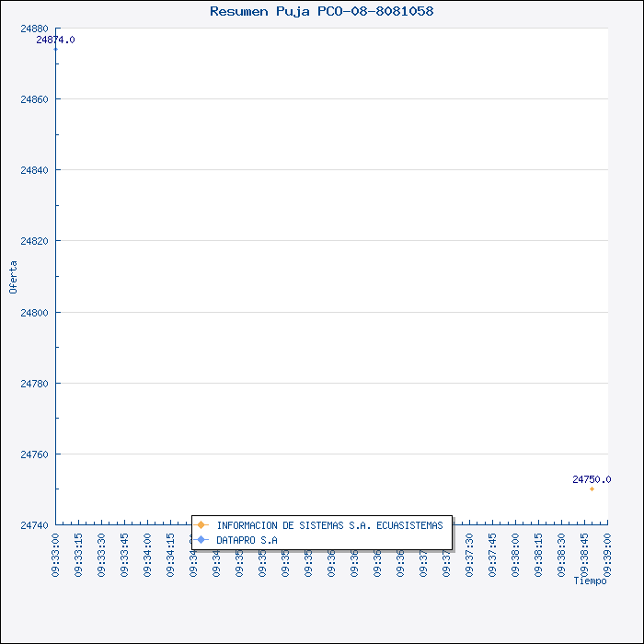This screenshot has height=644, width=644.
Task: Click the Oferta y-axis label
Action: tap(13, 277)
